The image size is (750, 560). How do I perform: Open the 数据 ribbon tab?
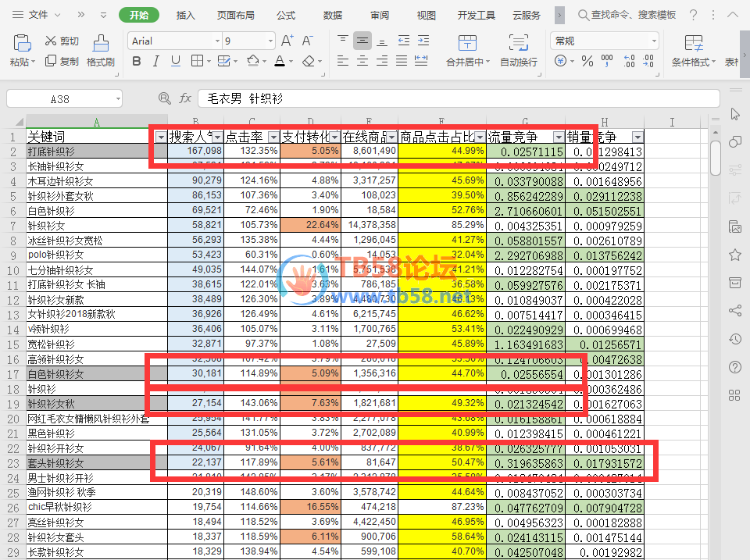coord(333,15)
